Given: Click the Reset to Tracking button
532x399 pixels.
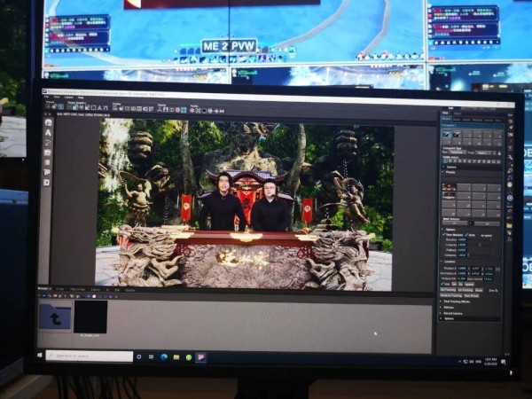Looking at the screenshot, I should (450, 295).
